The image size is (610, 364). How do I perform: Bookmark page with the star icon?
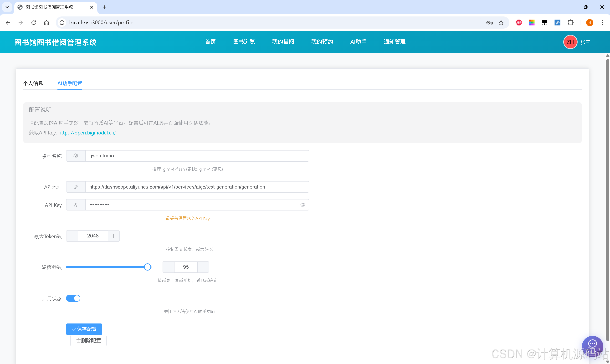[501, 23]
